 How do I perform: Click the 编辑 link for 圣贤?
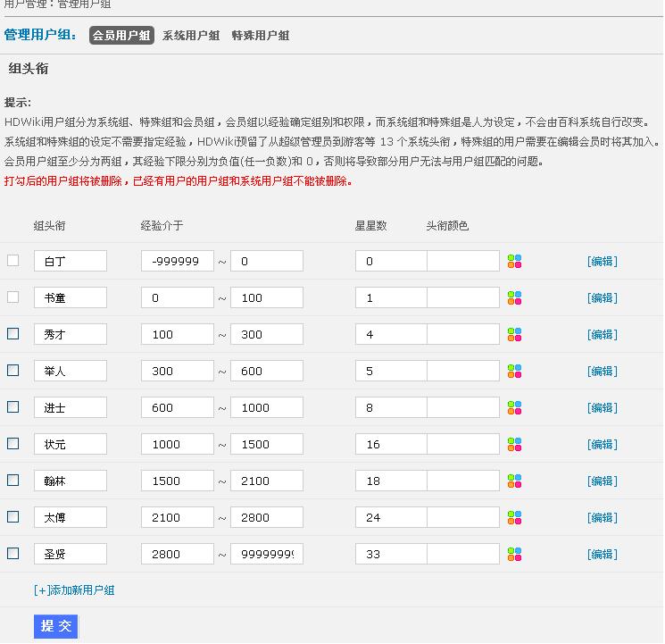click(603, 554)
